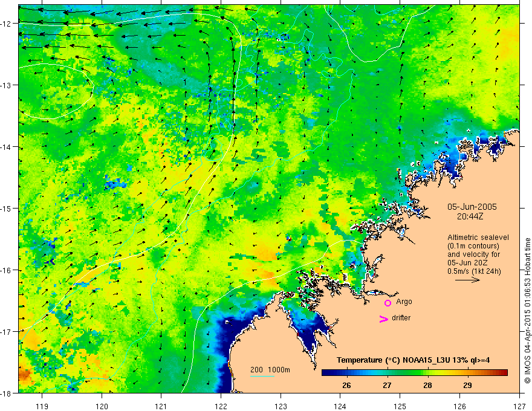Click the color bar tick label 29
532x411 pixels.
click(467, 385)
